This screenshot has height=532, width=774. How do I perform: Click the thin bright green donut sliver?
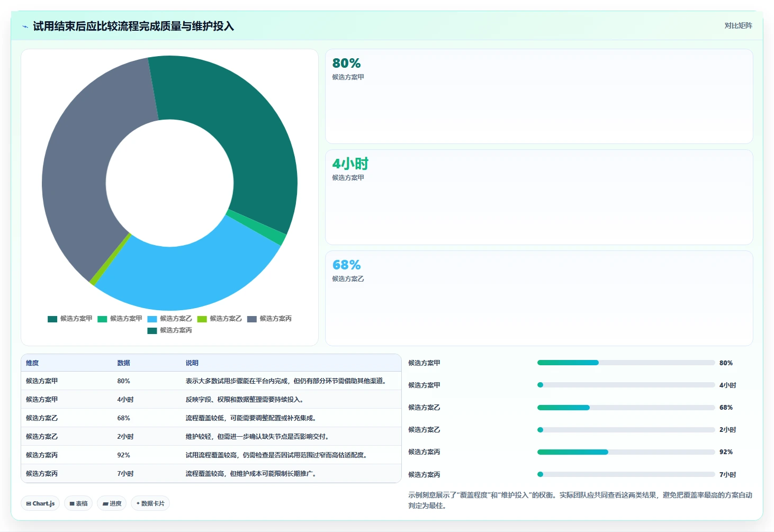(x=258, y=228)
